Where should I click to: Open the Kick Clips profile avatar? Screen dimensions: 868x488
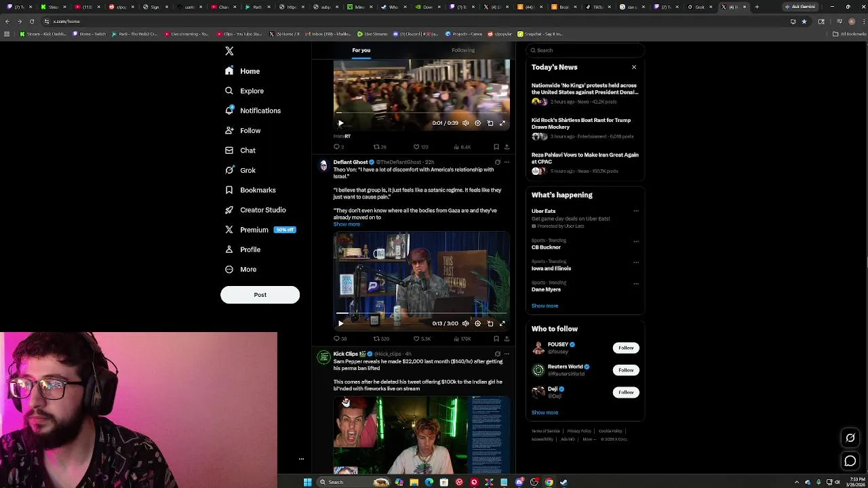point(323,357)
